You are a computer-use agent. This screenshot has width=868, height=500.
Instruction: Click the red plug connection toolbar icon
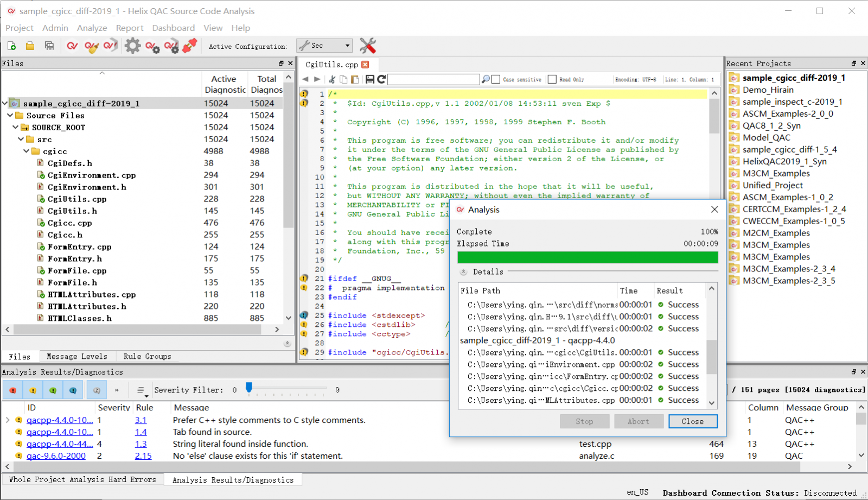(x=190, y=46)
